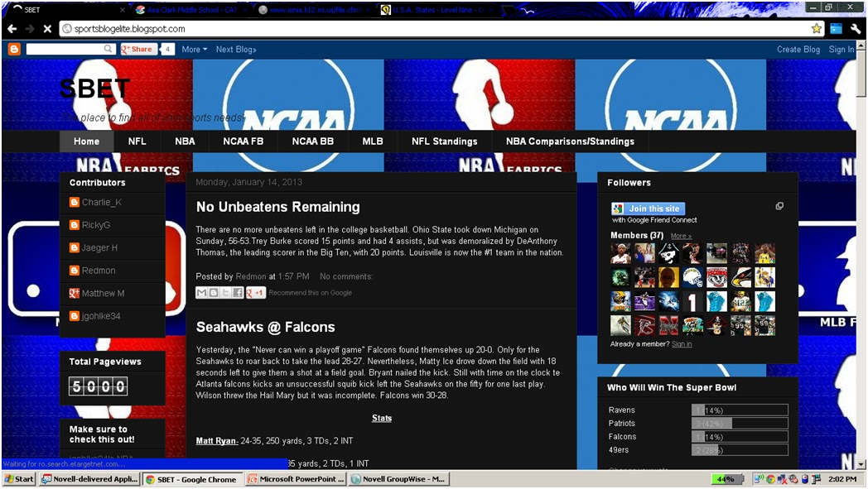The width and height of the screenshot is (868, 489).
Task: Click Join this site button
Action: tap(649, 209)
